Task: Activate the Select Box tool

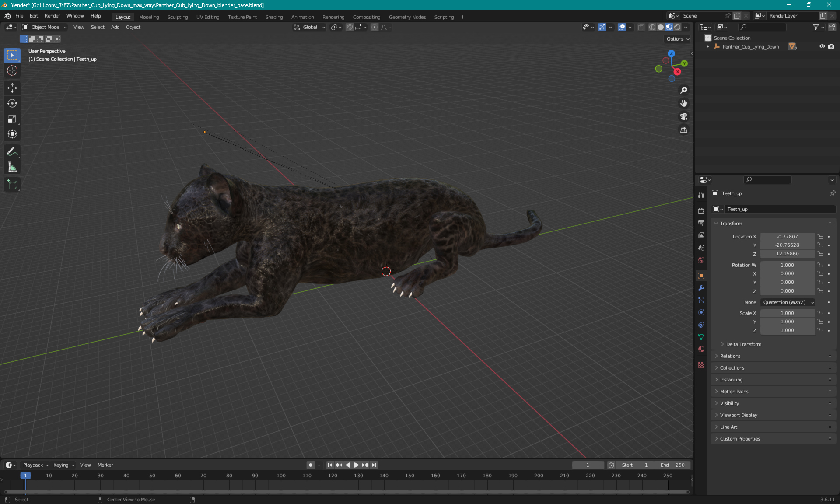Action: click(x=12, y=55)
